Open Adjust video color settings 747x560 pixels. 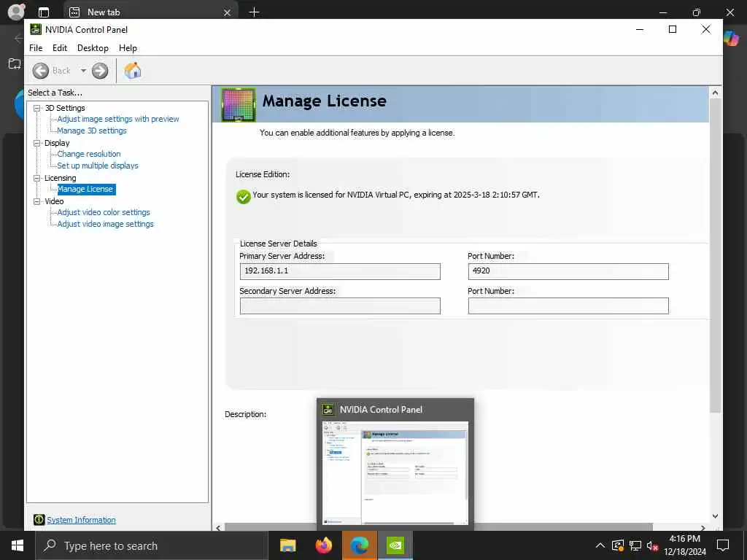tap(104, 212)
